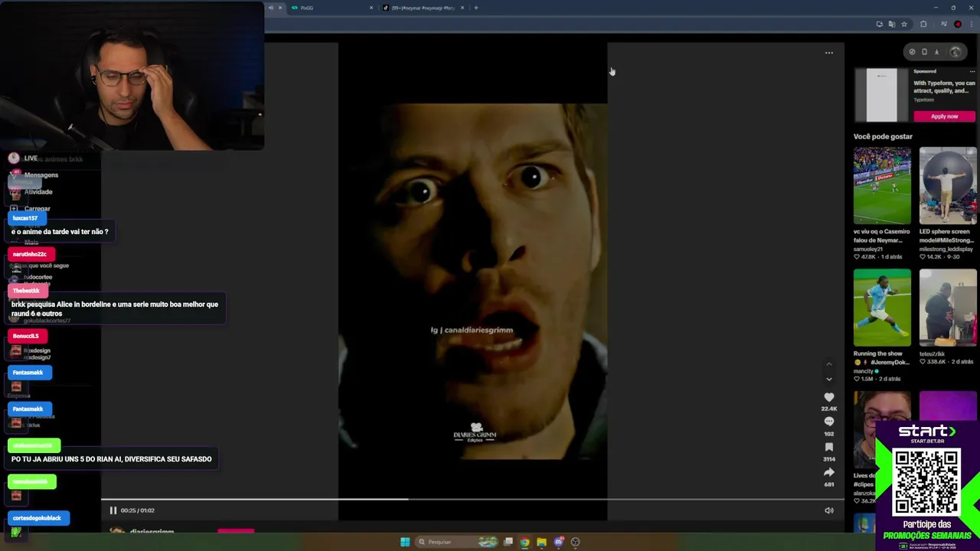This screenshot has width=980, height=551.
Task: Open the get app phone icon
Action: click(924, 52)
